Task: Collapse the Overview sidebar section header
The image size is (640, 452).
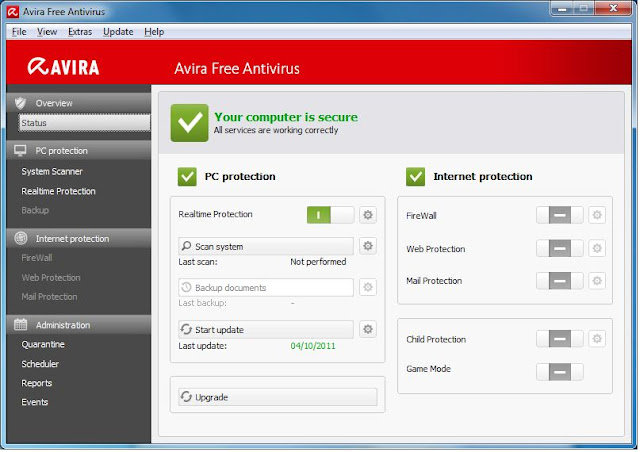Action: point(79,103)
